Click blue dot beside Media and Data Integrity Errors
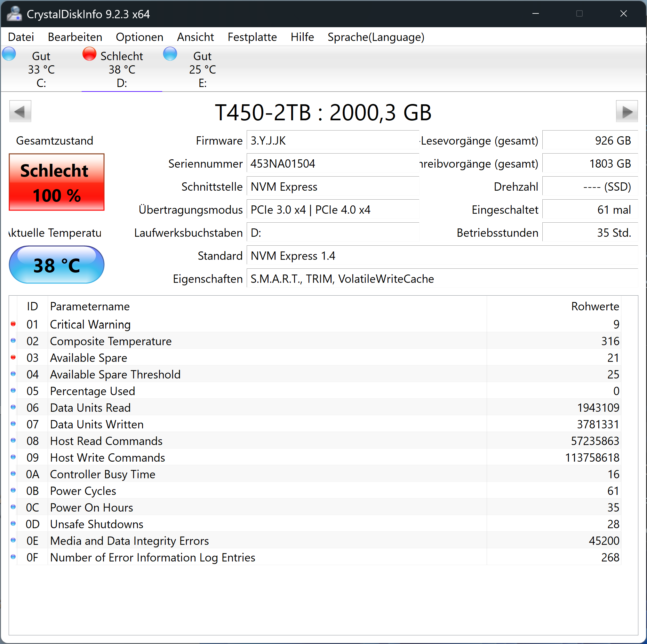 pos(13,540)
